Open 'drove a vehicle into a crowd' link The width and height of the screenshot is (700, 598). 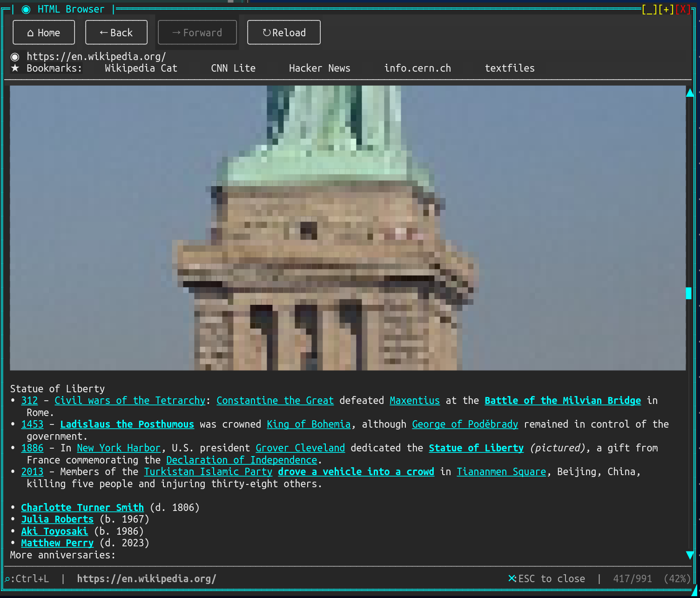click(356, 472)
